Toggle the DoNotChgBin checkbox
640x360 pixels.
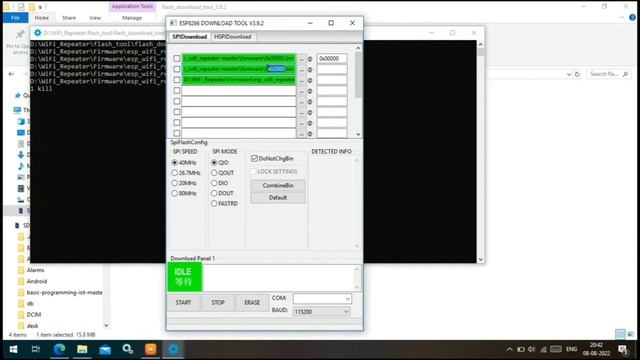254,158
